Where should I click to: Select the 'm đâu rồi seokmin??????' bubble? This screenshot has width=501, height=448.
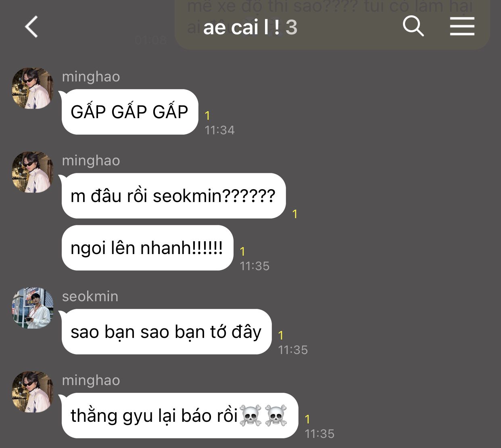tap(173, 196)
